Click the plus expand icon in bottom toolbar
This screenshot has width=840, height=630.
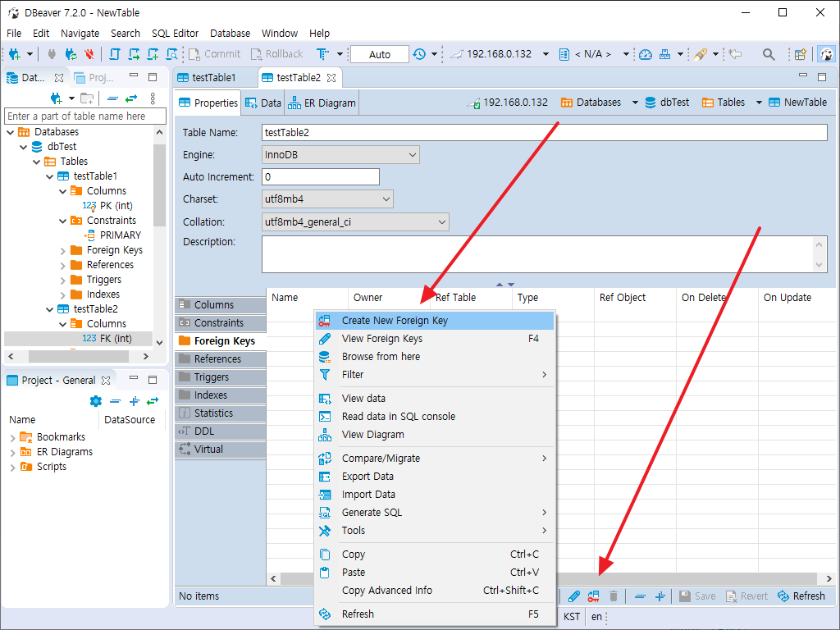click(660, 596)
